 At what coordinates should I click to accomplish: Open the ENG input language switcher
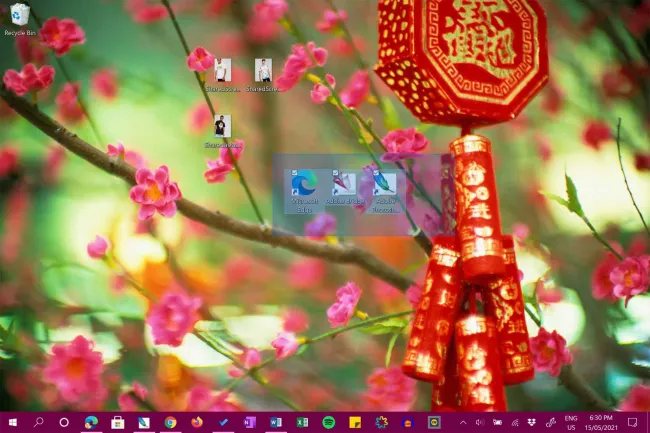point(571,422)
